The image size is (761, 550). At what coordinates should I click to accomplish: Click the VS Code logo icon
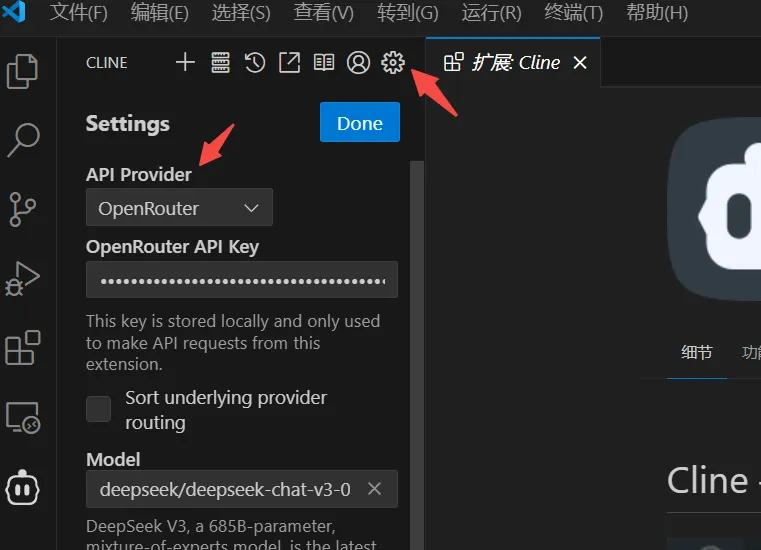[x=14, y=12]
